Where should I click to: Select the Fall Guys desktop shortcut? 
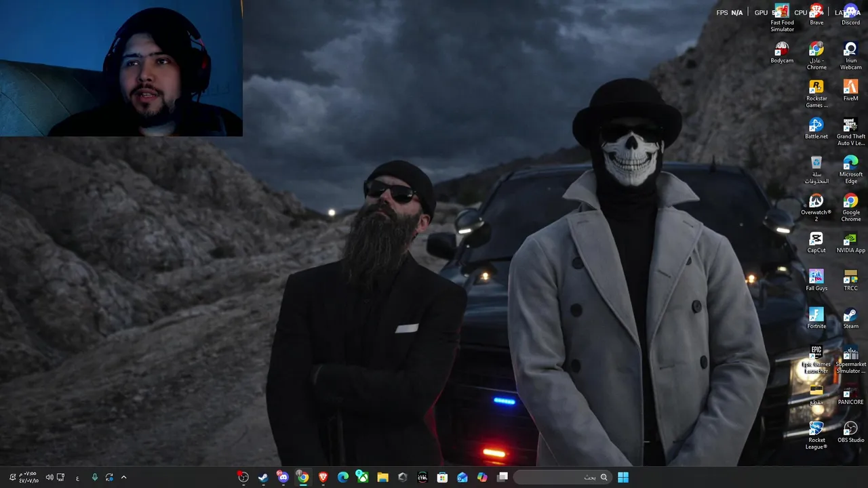tap(816, 281)
